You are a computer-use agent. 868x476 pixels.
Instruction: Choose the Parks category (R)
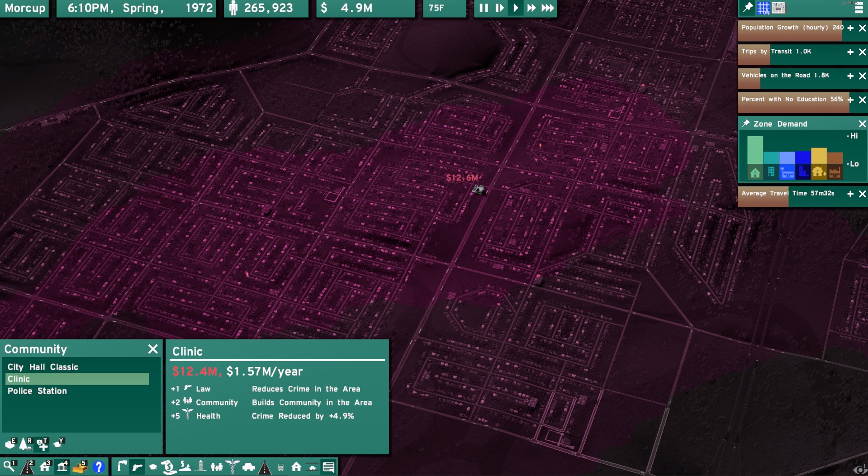click(x=26, y=444)
